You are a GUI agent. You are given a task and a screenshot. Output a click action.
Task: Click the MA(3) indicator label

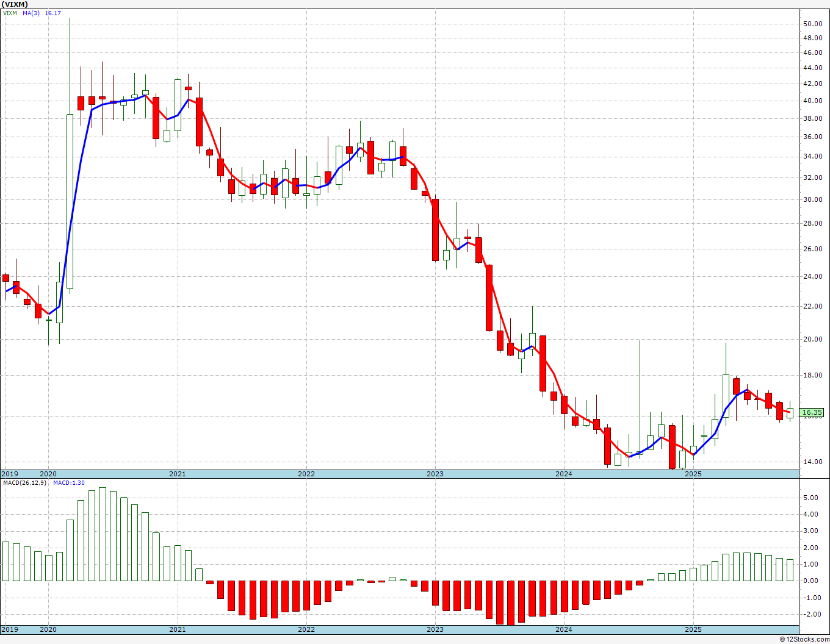point(32,13)
